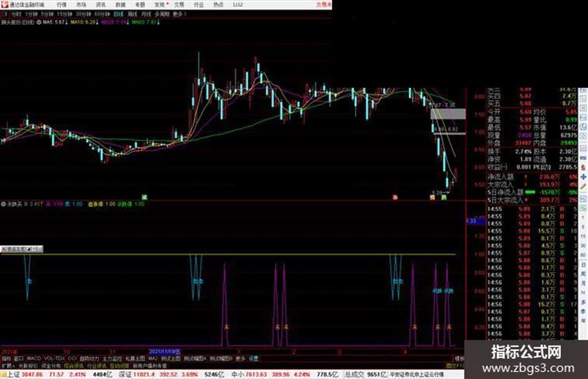This screenshot has height=379, width=588.
Task: Click the 上证 index in status bar
Action: [14, 375]
